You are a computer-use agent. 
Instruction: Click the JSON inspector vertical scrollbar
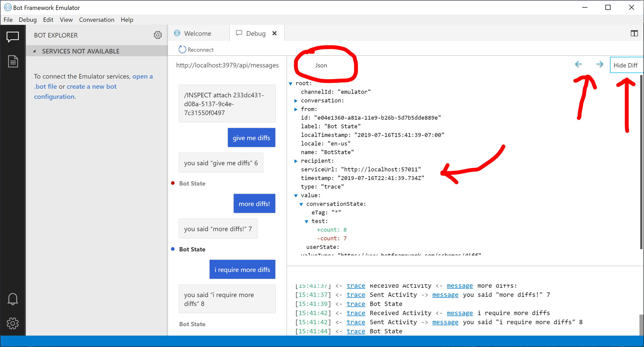tap(641, 162)
